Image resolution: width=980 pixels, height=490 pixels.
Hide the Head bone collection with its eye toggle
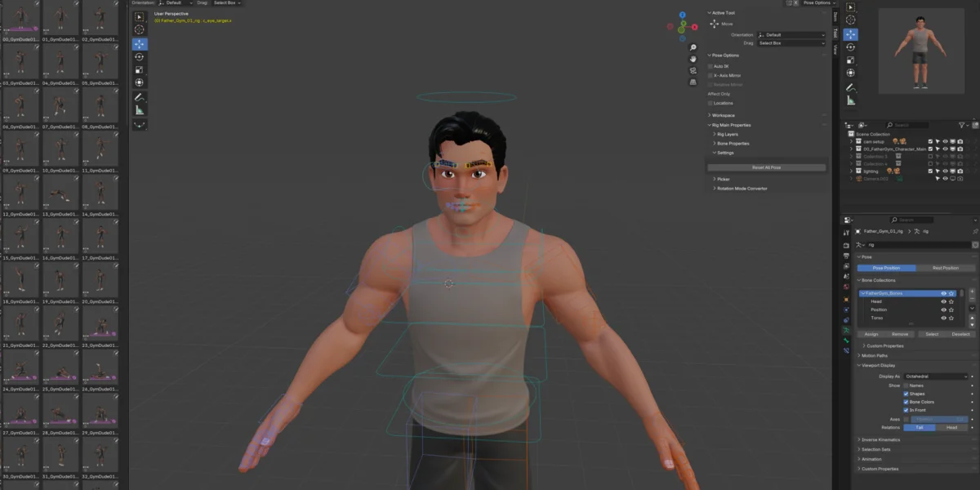point(943,301)
